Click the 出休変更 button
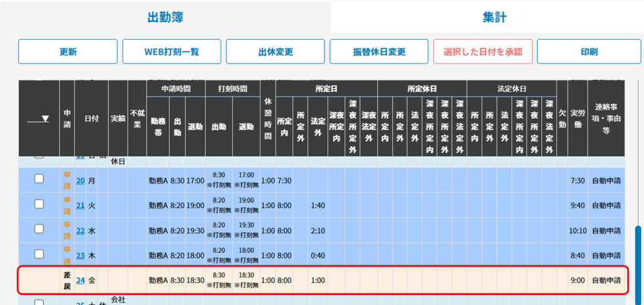This screenshot has height=305, width=644. tap(275, 52)
